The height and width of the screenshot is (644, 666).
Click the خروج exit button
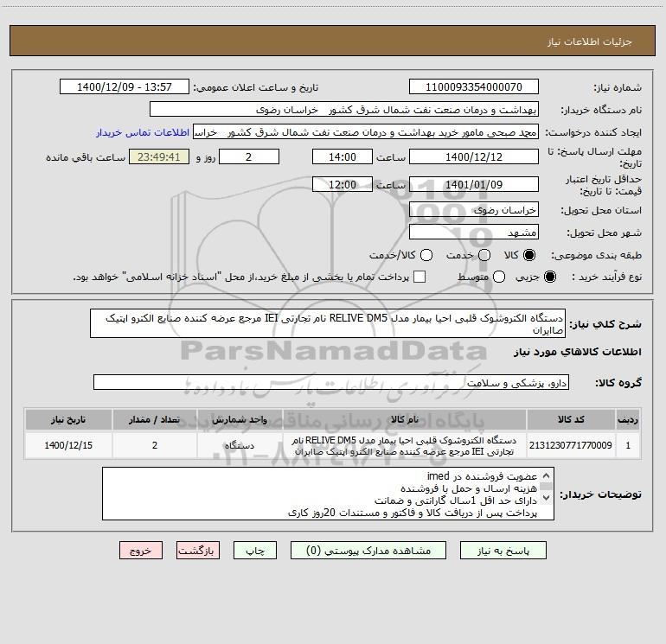141,551
